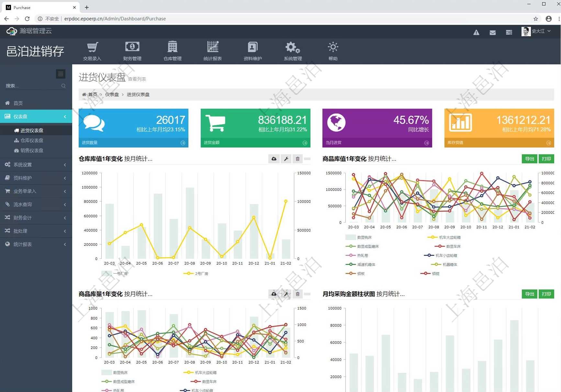
Task: Click the wrench settings icon on 仓库库值 chart
Action: tap(286, 159)
